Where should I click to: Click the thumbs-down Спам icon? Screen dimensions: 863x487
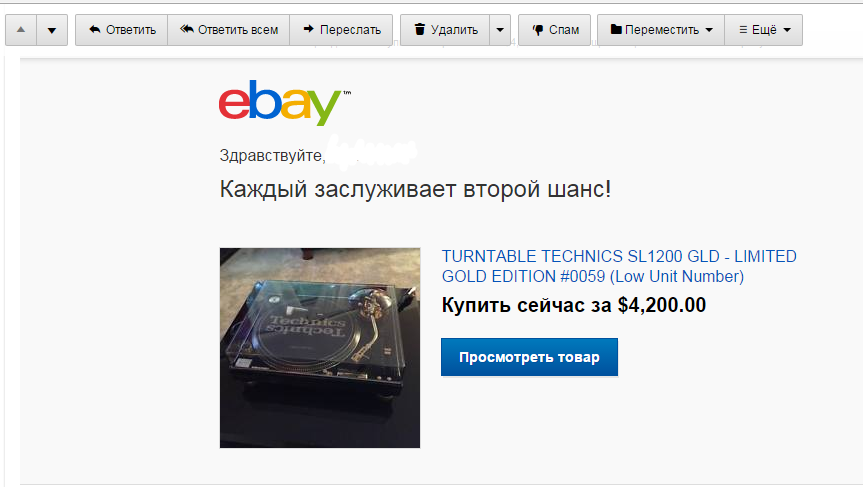click(x=538, y=30)
